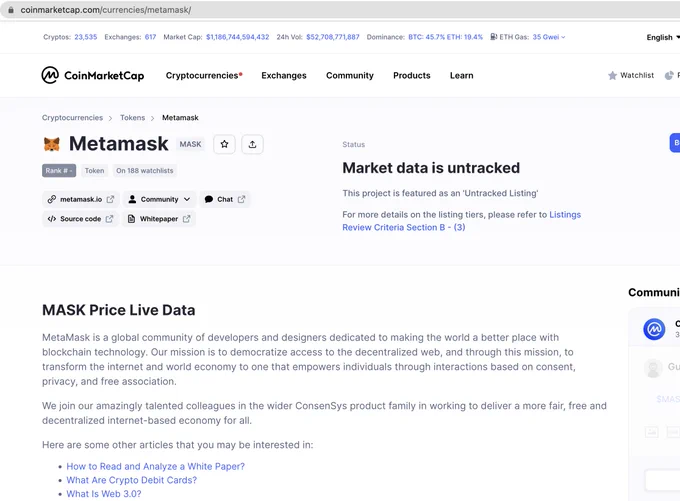This screenshot has height=501, width=680.
Task: Expand the Community dropdown chip
Action: (160, 199)
